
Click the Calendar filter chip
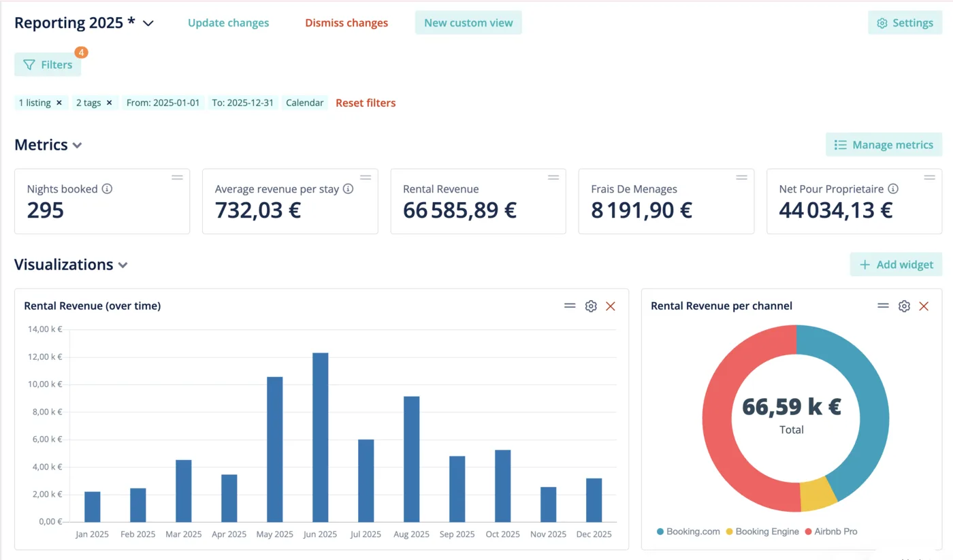pos(304,103)
